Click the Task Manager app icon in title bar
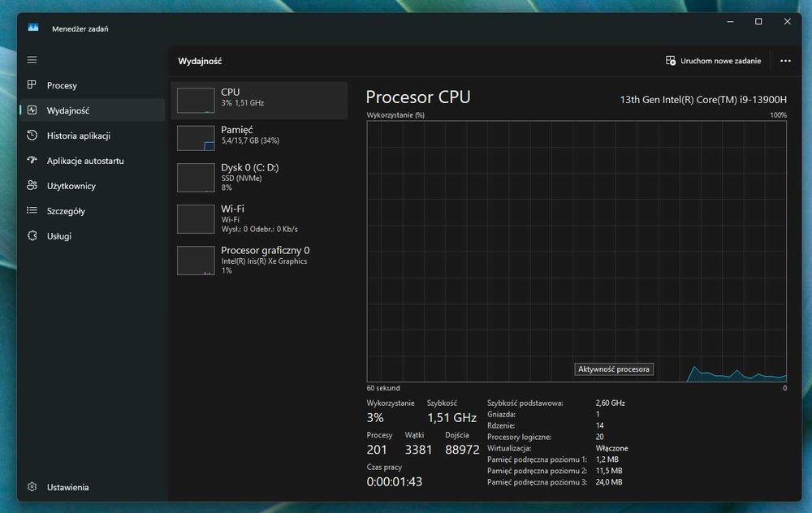 33,28
